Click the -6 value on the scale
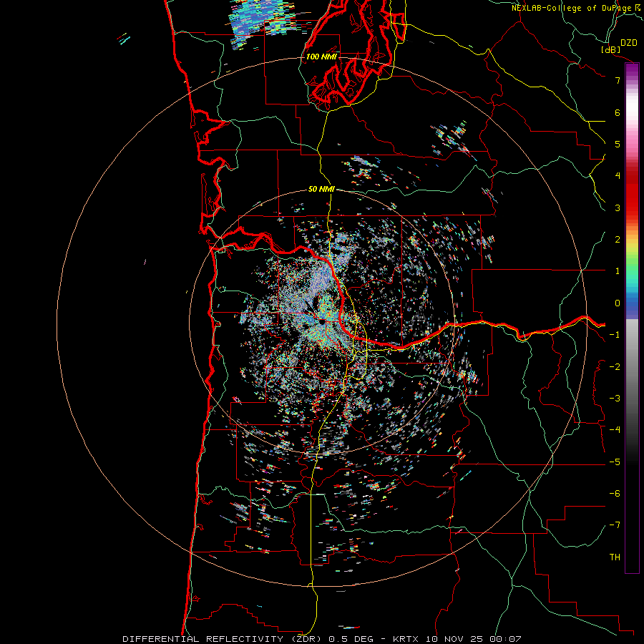This screenshot has width=644, height=644. (x=615, y=494)
